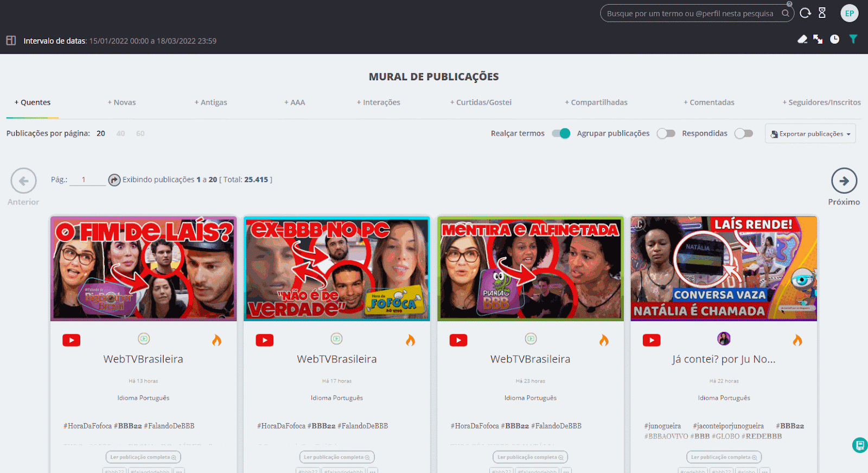Open the + Comentadas tab

pos(709,103)
